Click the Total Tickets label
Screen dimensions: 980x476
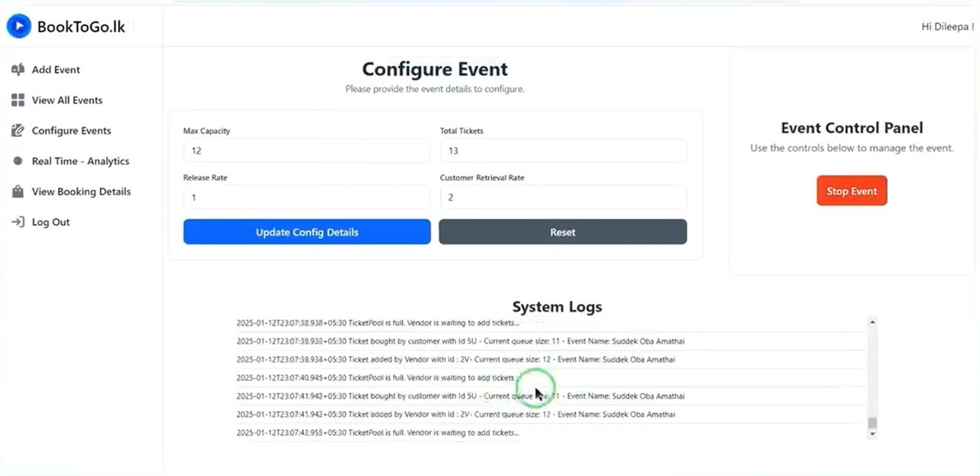click(x=462, y=131)
